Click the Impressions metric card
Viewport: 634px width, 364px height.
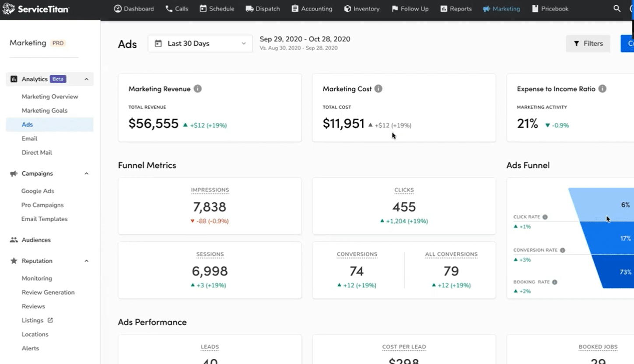[x=210, y=206]
